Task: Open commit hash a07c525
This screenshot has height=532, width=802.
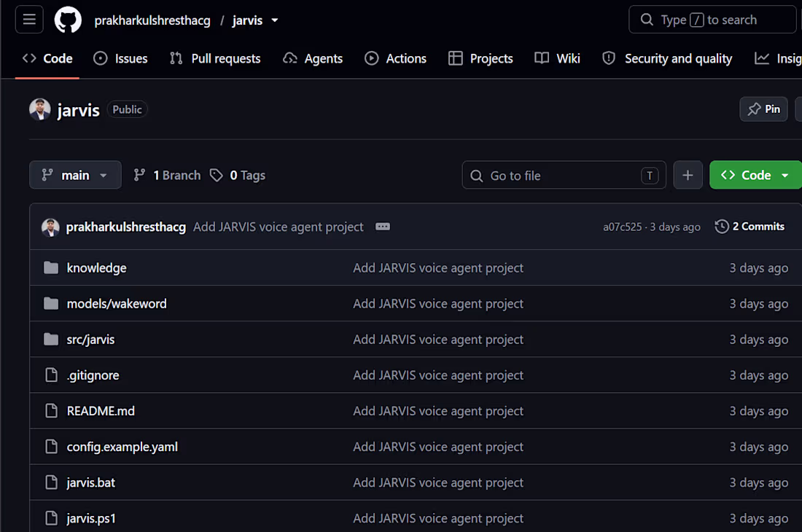Action: pos(622,227)
